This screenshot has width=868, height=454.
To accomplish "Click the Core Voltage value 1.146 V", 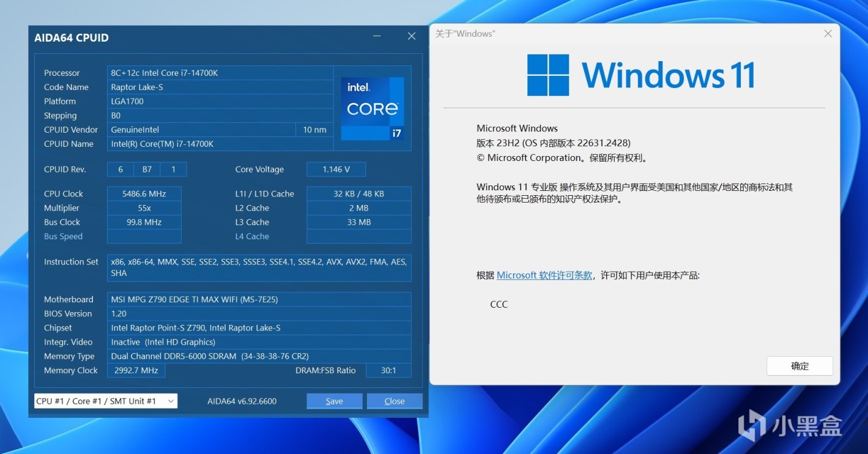I will (336, 169).
